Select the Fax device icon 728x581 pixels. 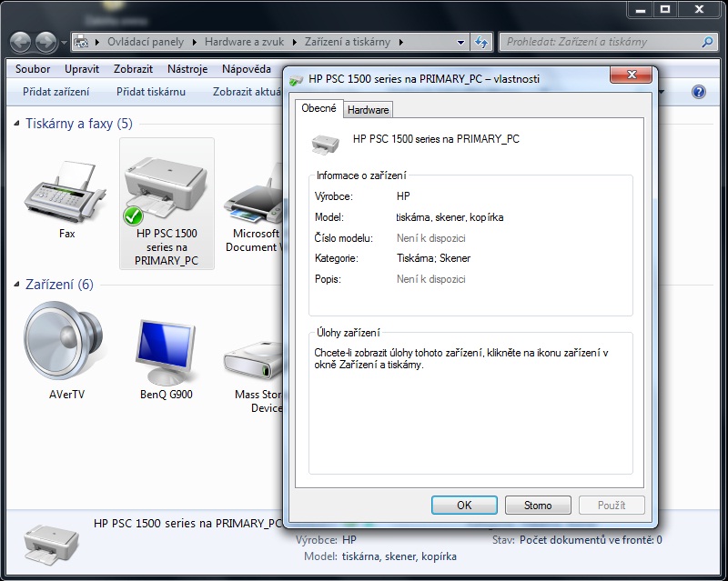pyautogui.click(x=65, y=191)
